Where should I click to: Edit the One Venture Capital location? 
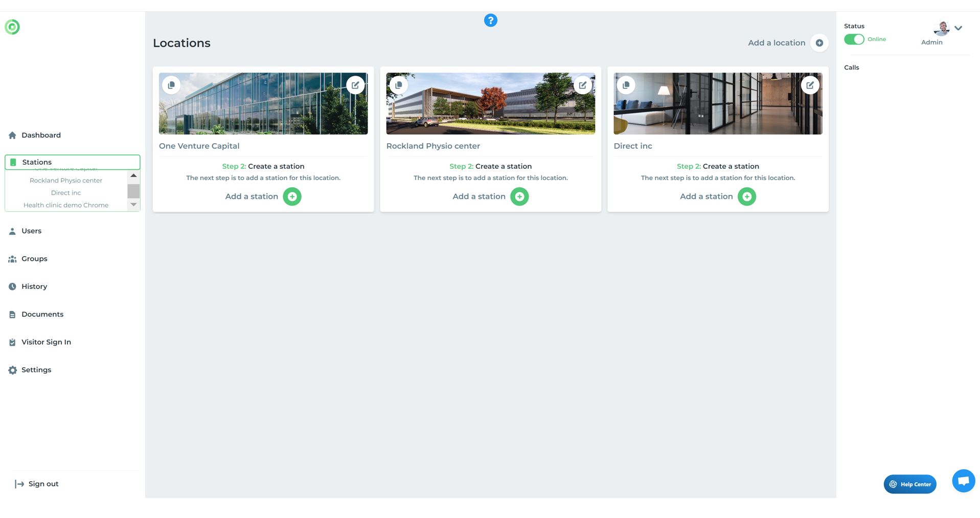tap(355, 85)
